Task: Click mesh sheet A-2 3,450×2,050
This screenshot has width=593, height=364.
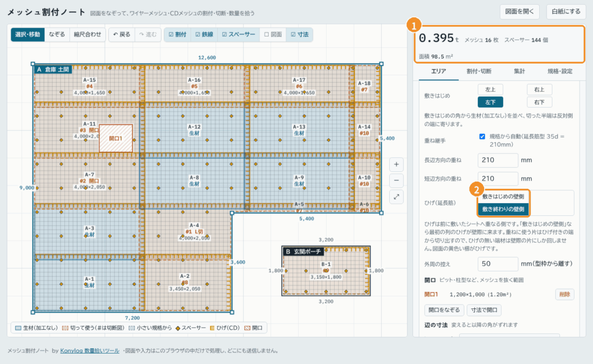Action: [x=185, y=282]
